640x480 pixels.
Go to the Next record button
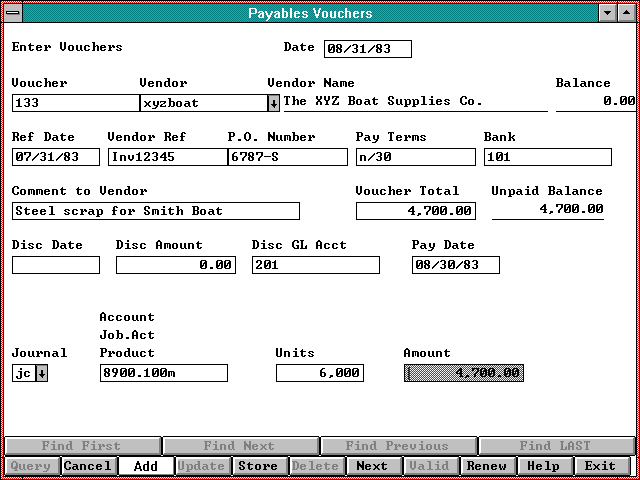[x=371, y=466]
